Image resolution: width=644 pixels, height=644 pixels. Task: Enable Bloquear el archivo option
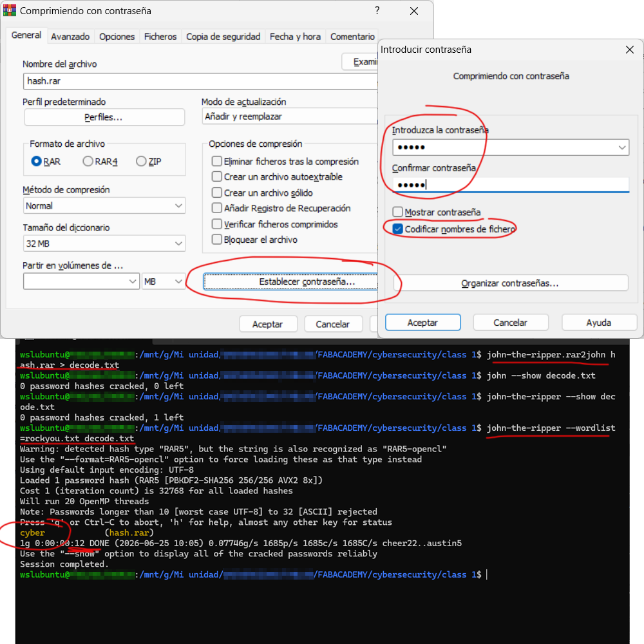[217, 239]
